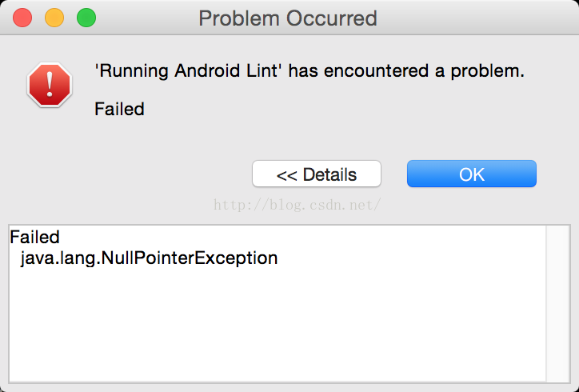Click the http://blog.csdn.net/ watermark text
This screenshot has height=392, width=579.
[297, 205]
